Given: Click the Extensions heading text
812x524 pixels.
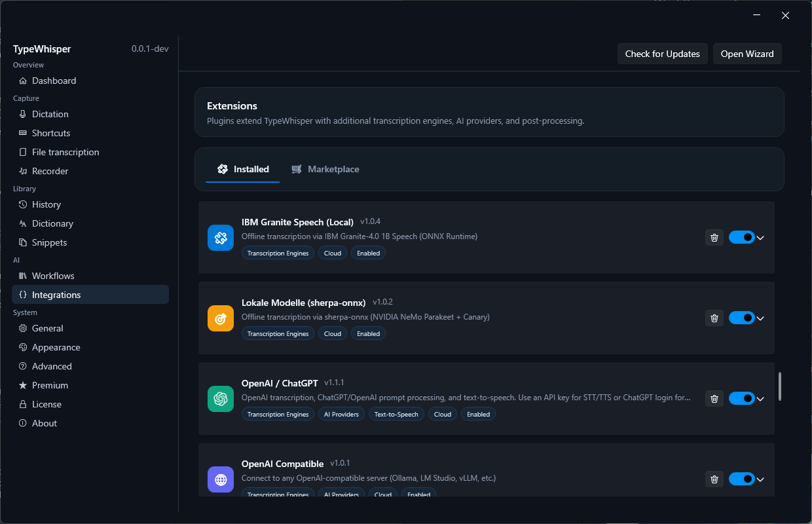Looking at the screenshot, I should 232,105.
